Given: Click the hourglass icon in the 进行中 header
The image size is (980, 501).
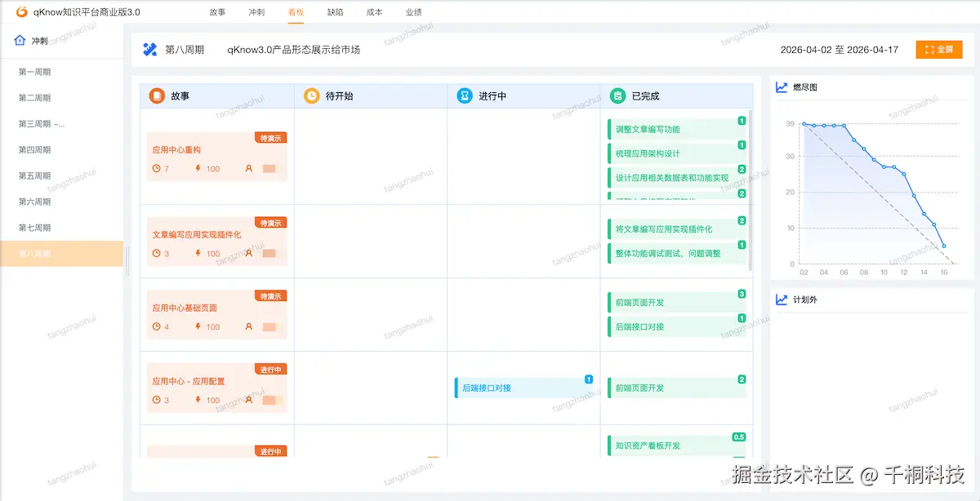Looking at the screenshot, I should click(465, 95).
